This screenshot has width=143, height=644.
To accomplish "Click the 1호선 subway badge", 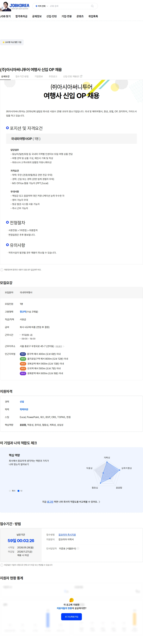I will coord(23,354).
